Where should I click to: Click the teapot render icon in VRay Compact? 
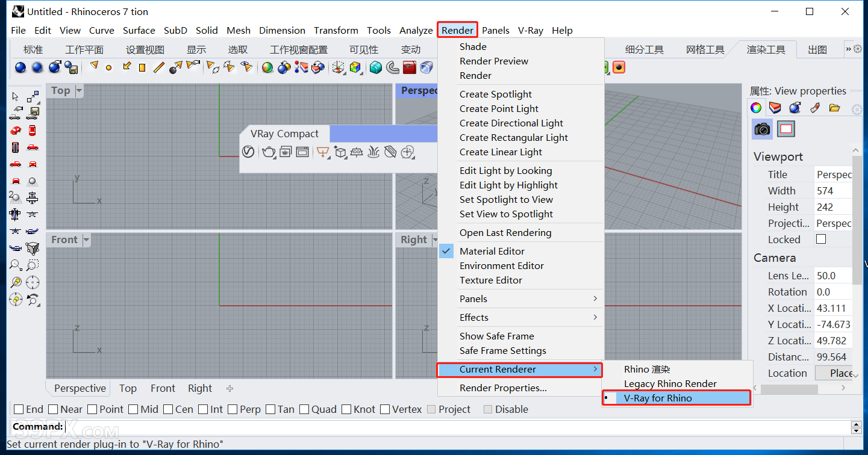point(269,152)
